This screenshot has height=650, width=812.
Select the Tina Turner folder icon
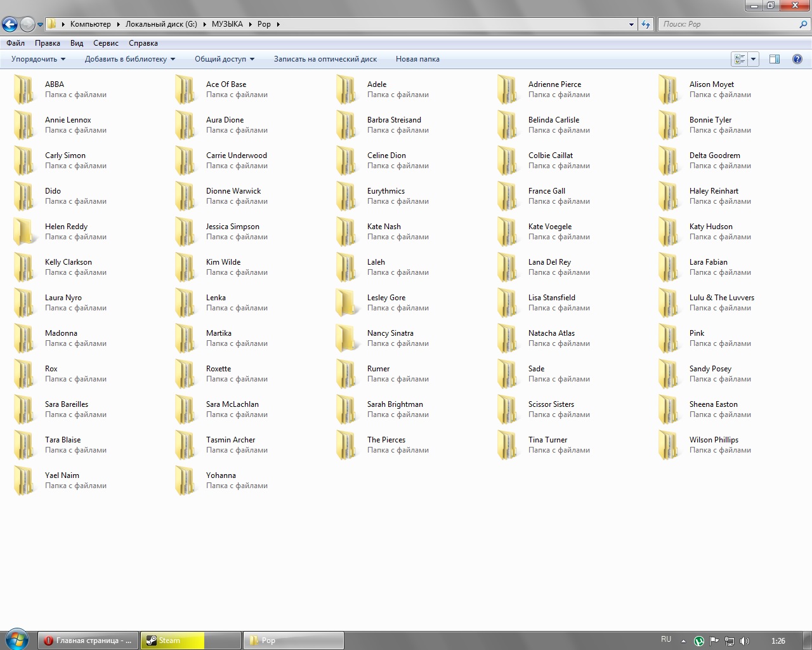pos(507,445)
